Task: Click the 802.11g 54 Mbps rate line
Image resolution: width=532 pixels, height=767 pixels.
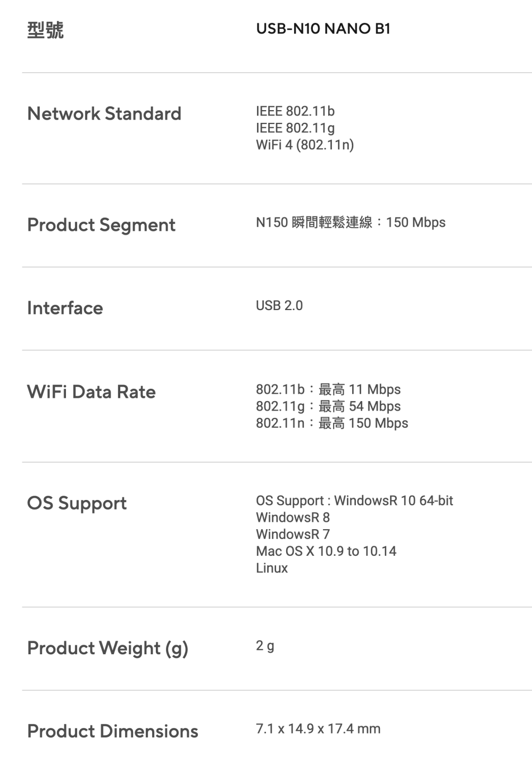Action: point(328,406)
